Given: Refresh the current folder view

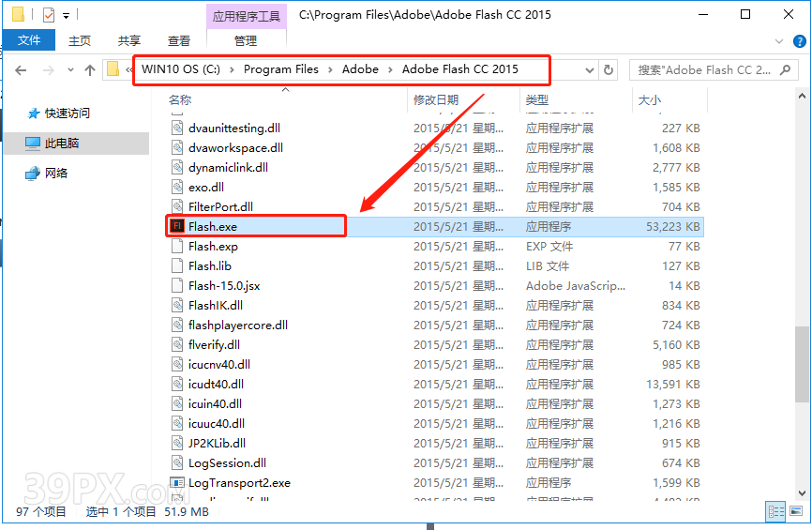Looking at the screenshot, I should click(x=609, y=69).
